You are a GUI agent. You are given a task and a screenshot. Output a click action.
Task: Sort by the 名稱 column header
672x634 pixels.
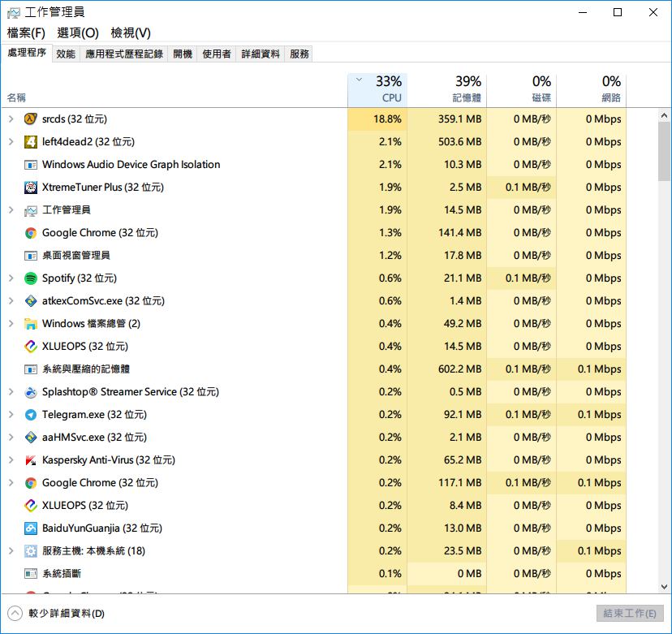[x=174, y=89]
